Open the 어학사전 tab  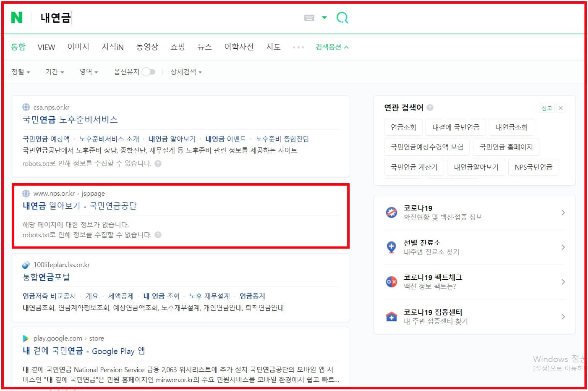click(239, 47)
